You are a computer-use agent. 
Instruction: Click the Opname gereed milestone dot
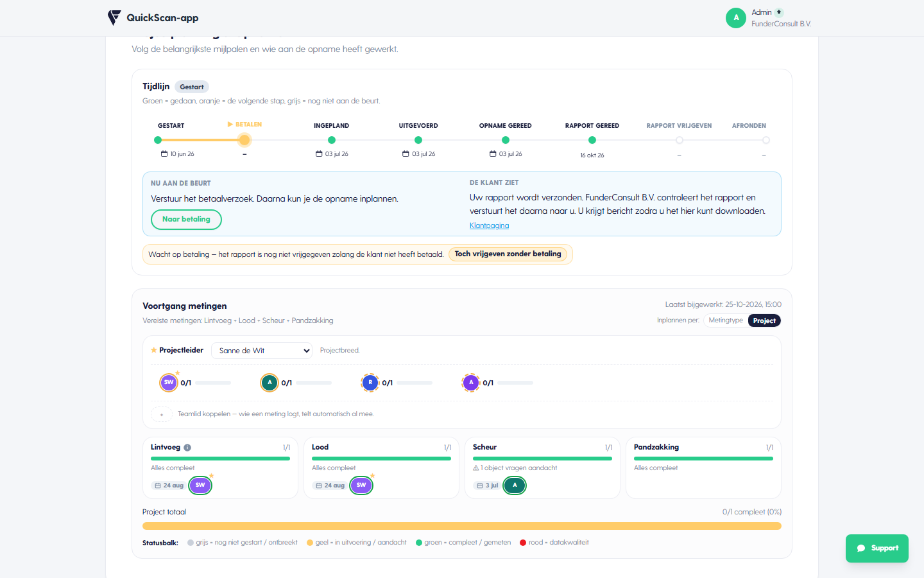pyautogui.click(x=506, y=140)
